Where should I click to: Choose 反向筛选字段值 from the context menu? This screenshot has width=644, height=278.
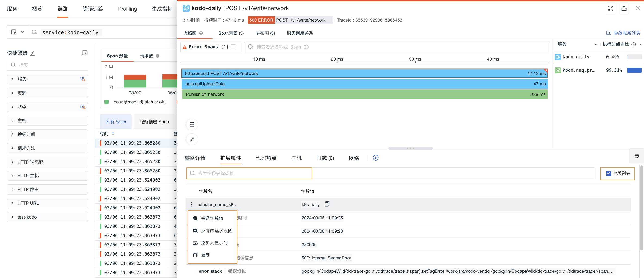coord(212,231)
